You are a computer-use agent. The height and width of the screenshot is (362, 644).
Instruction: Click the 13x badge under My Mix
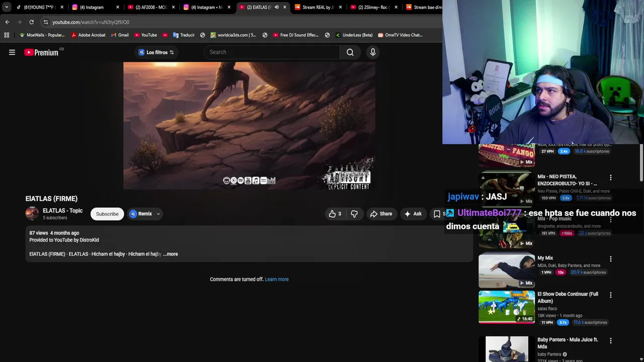coord(560,273)
